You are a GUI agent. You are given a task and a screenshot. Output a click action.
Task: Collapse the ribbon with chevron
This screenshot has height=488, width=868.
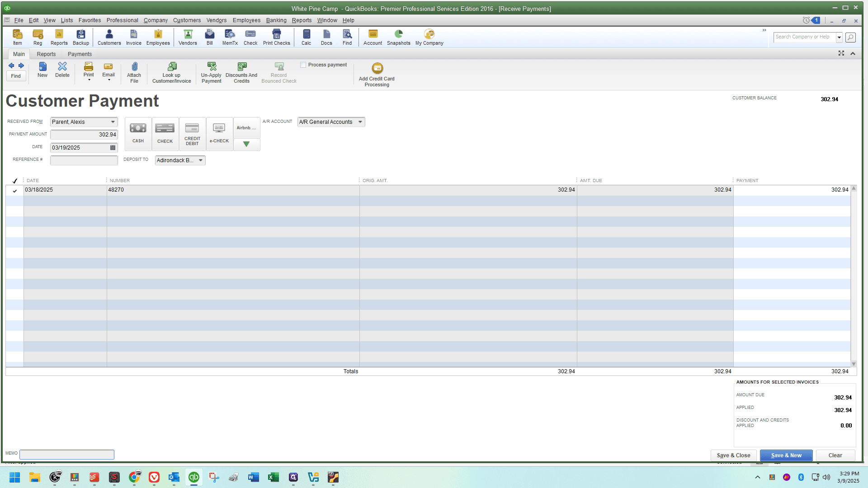point(853,54)
